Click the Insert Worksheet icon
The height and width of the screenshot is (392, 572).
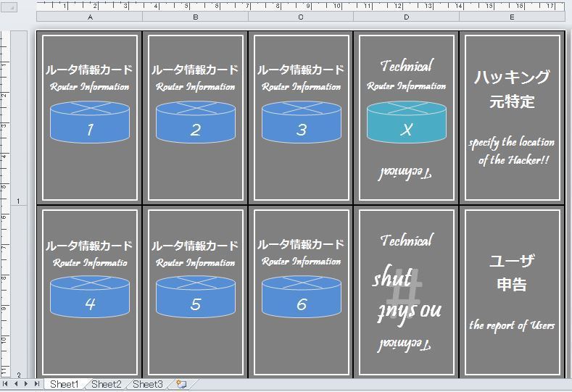pyautogui.click(x=181, y=384)
